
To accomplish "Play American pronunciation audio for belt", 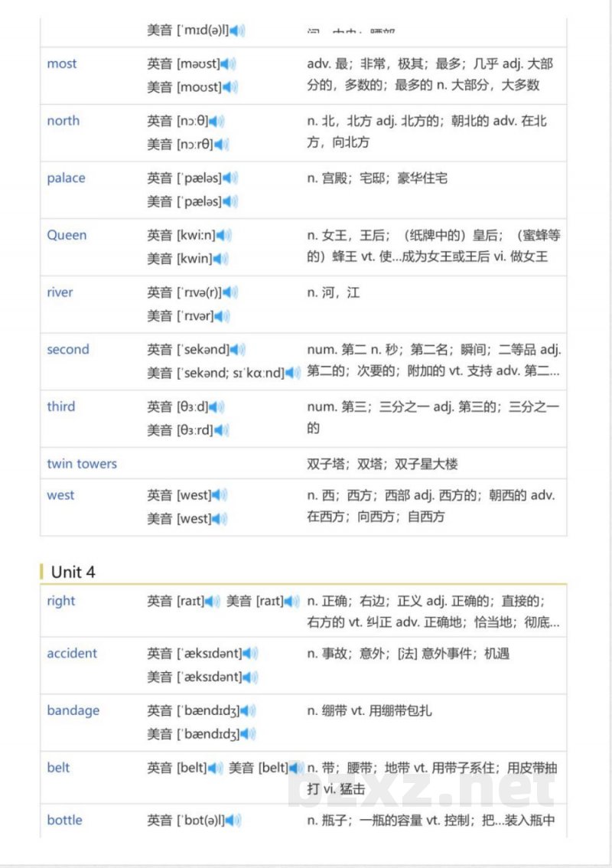I will [x=296, y=768].
